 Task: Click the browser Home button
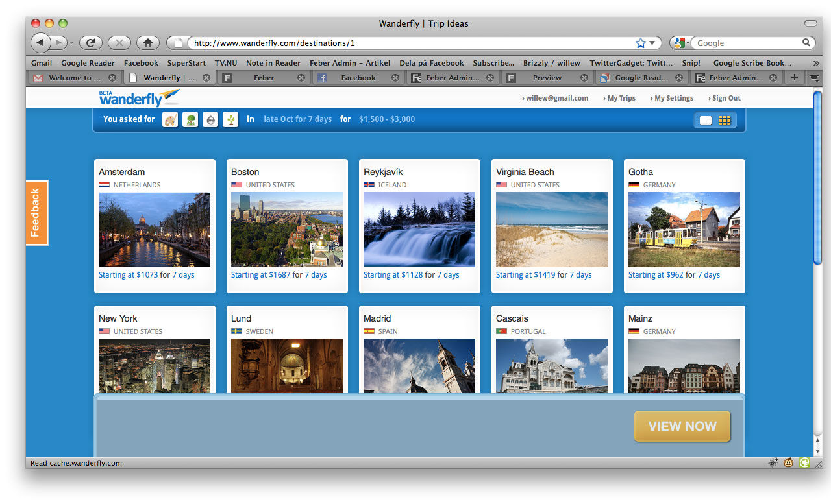pos(148,43)
